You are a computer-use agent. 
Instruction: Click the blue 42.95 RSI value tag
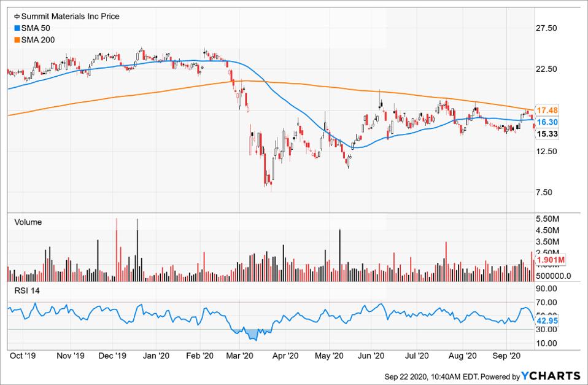pyautogui.click(x=546, y=320)
